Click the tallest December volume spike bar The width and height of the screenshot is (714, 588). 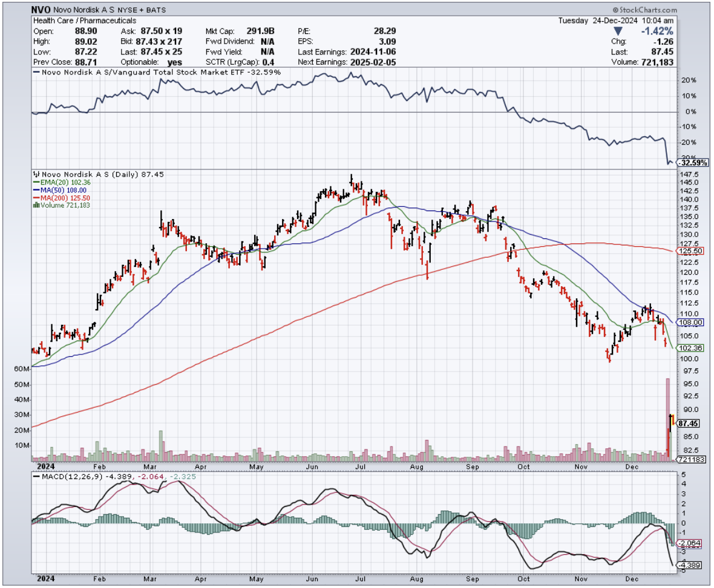668,417
